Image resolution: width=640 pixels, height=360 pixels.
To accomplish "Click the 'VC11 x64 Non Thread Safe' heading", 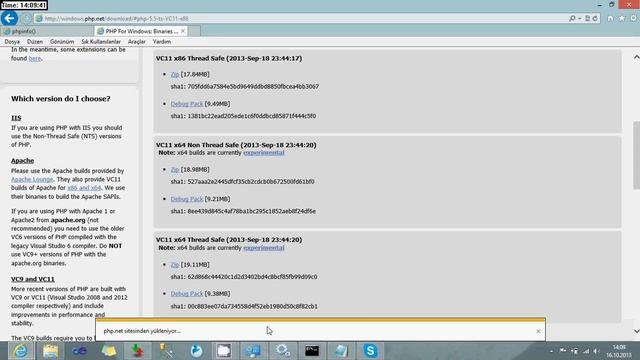I will pos(236,145).
